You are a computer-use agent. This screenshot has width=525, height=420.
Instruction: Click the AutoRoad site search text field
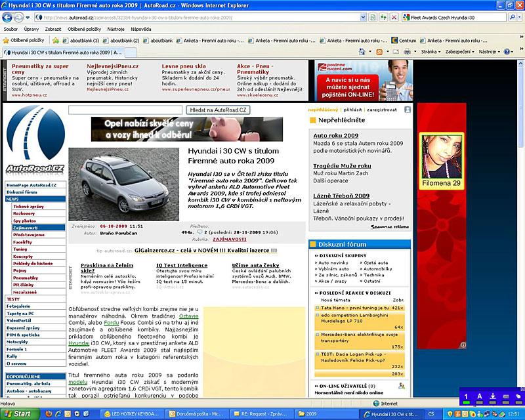click(x=125, y=110)
